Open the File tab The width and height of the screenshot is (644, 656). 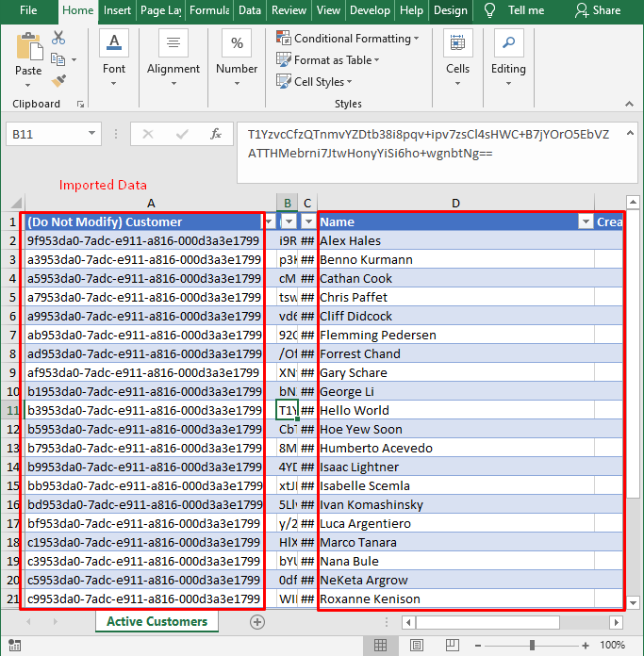(28, 10)
